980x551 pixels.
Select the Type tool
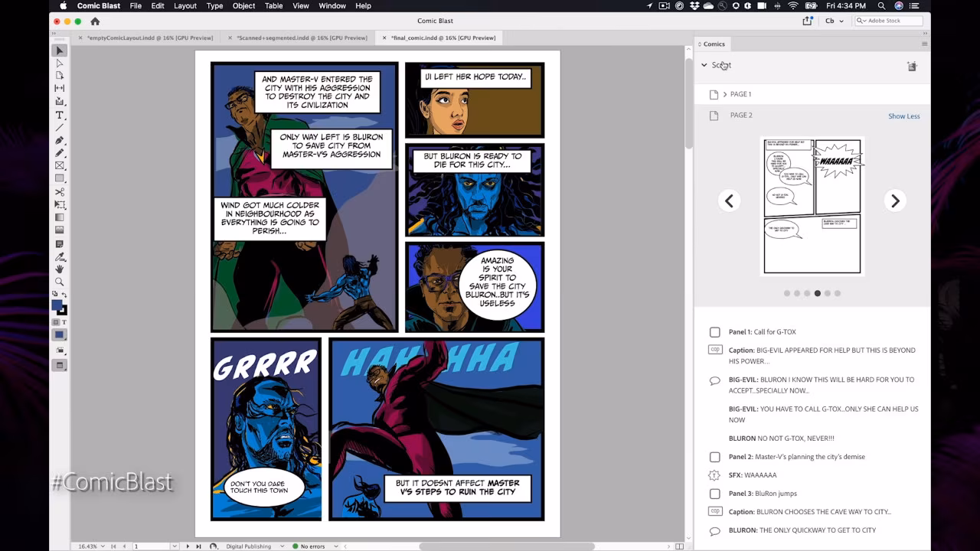coord(59,115)
